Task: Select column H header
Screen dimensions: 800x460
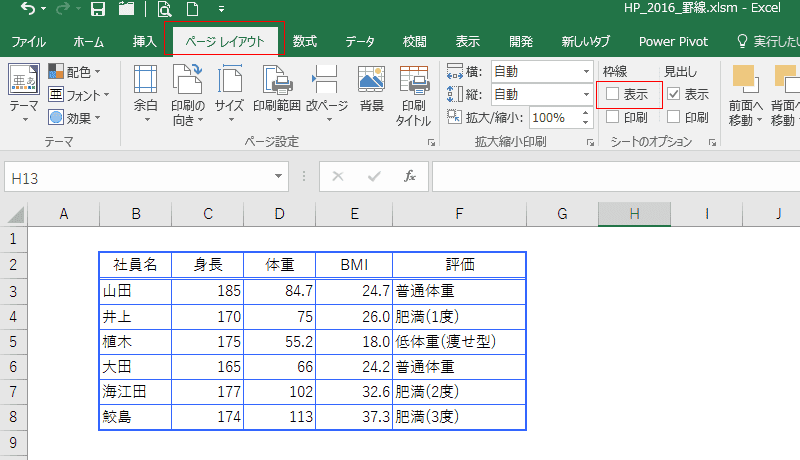Action: point(634,214)
